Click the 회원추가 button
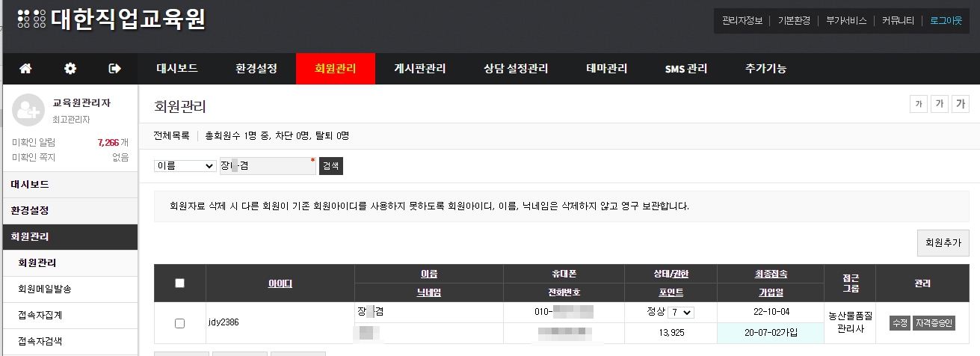 [x=942, y=243]
